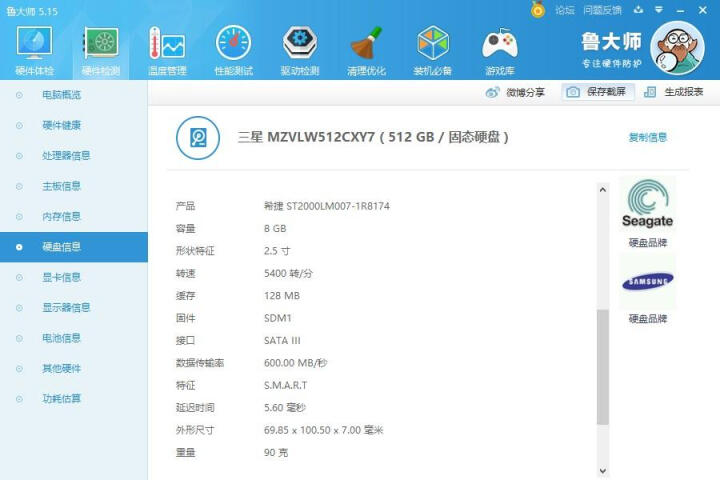Click the gold medal icon in title bar
Screen dimensions: 720x480
(538, 10)
